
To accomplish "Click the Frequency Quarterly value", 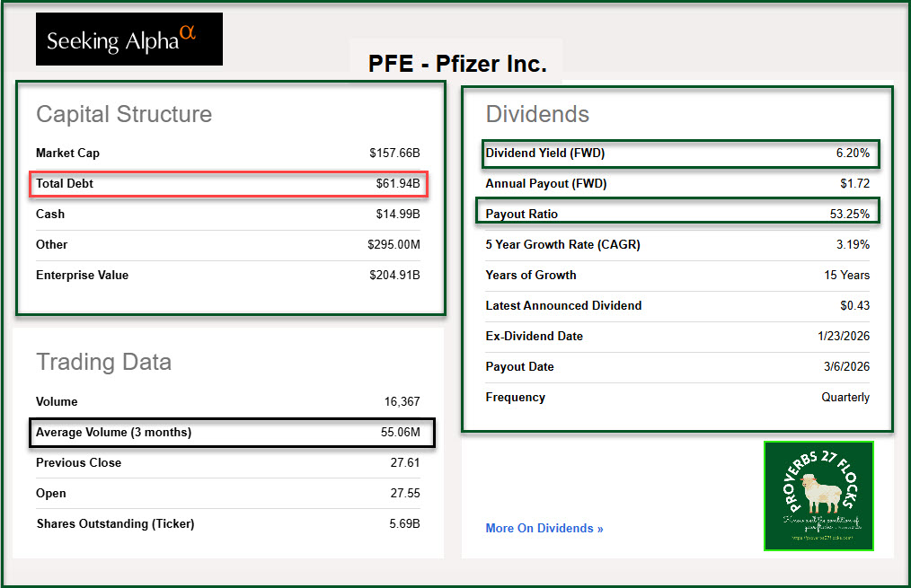I will (x=845, y=398).
